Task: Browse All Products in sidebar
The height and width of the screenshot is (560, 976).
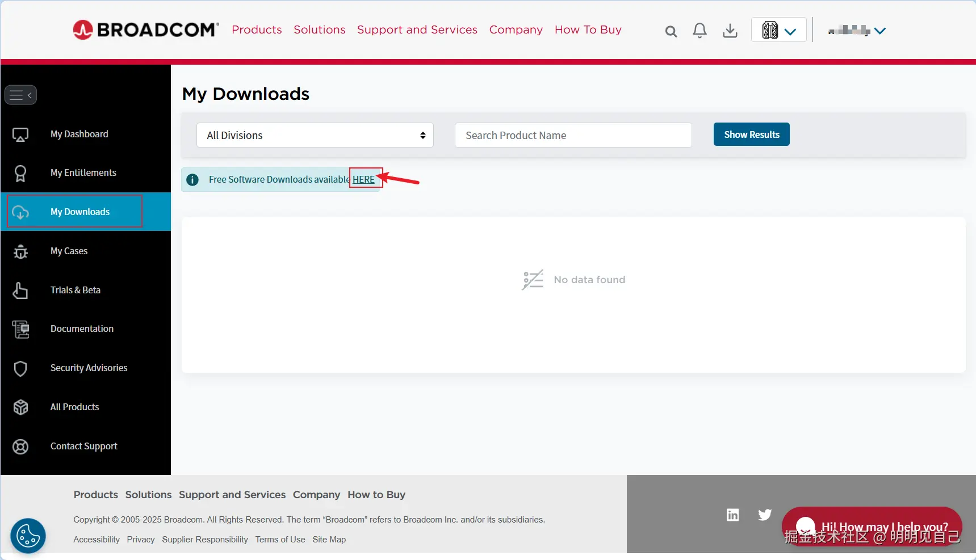Action: pos(75,407)
